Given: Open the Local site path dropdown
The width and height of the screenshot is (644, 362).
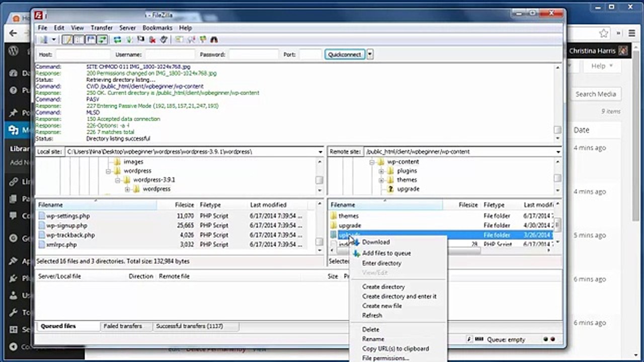Looking at the screenshot, I should tap(320, 152).
